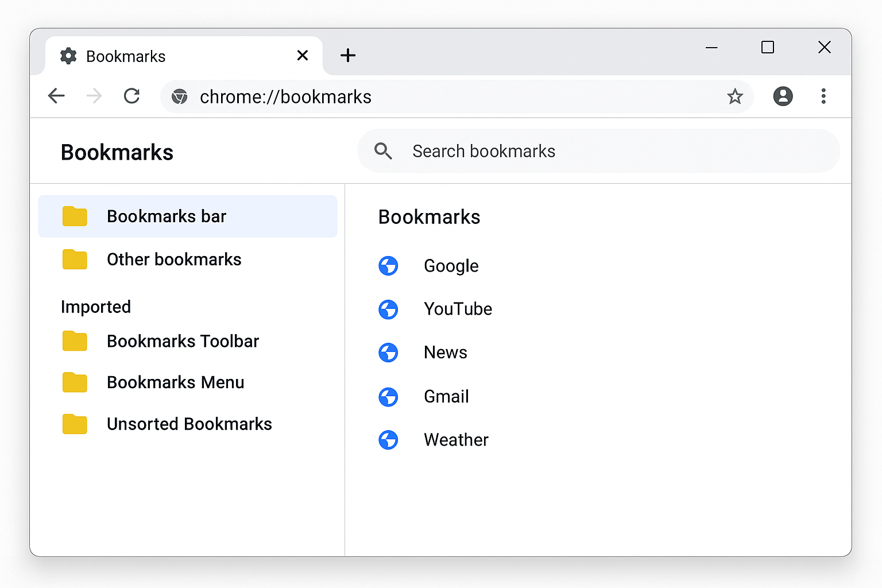Click the Other bookmarks folder icon
The height and width of the screenshot is (588, 882).
point(74,260)
